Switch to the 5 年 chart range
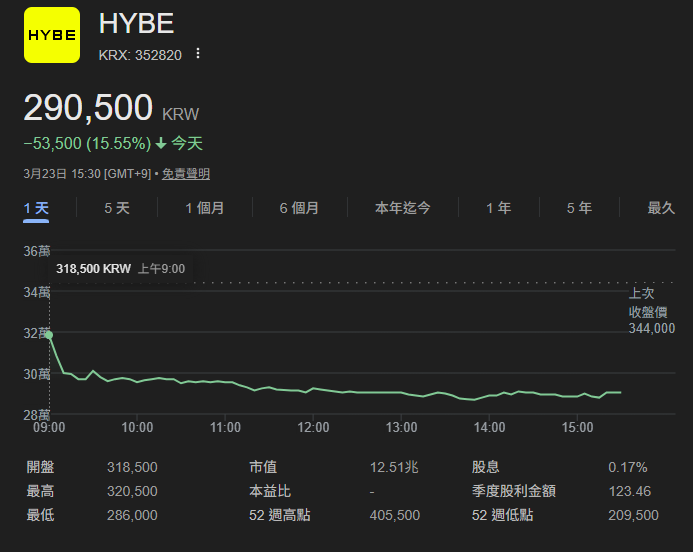 click(x=579, y=208)
